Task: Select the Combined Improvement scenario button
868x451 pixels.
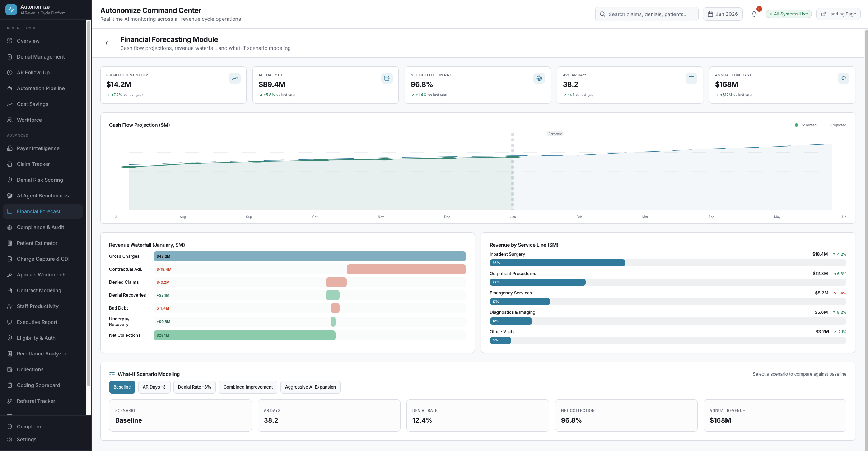Action: pos(248,387)
